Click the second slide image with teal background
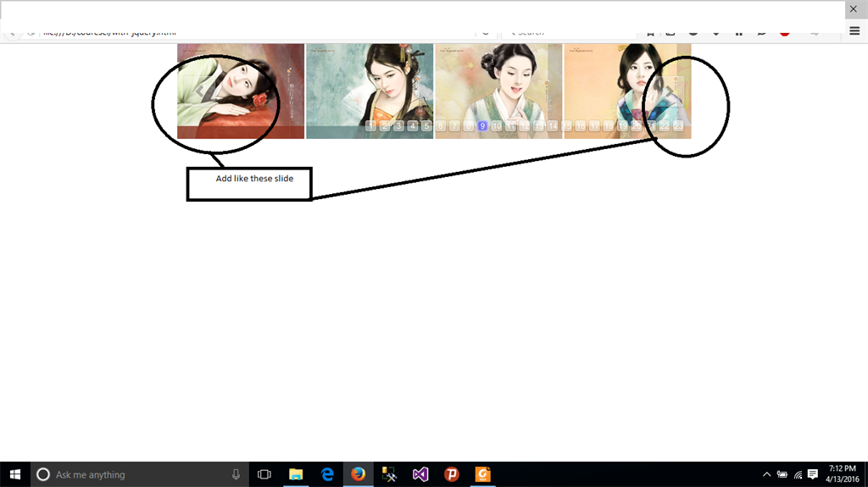 370,91
